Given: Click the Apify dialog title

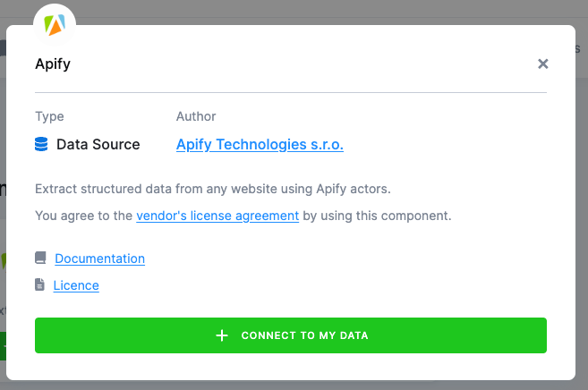Looking at the screenshot, I should [x=53, y=64].
